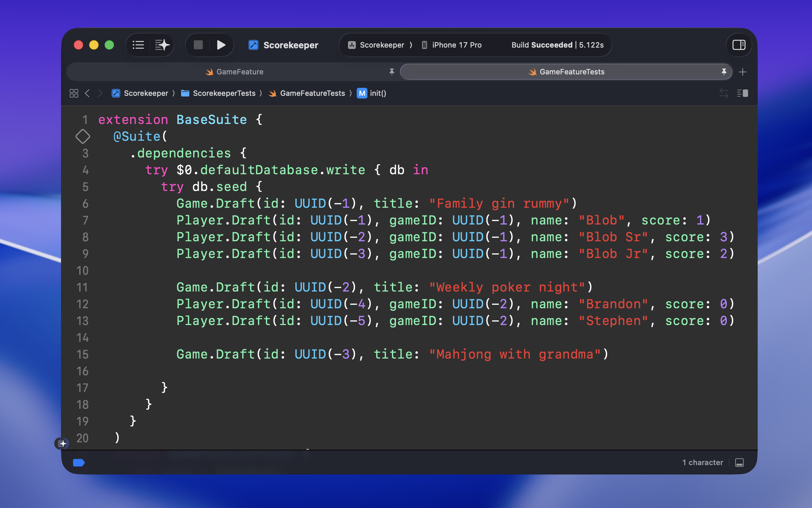Screen dimensions: 812x508
Task: Toggle the navigator sidebar list icon
Action: coord(138,45)
